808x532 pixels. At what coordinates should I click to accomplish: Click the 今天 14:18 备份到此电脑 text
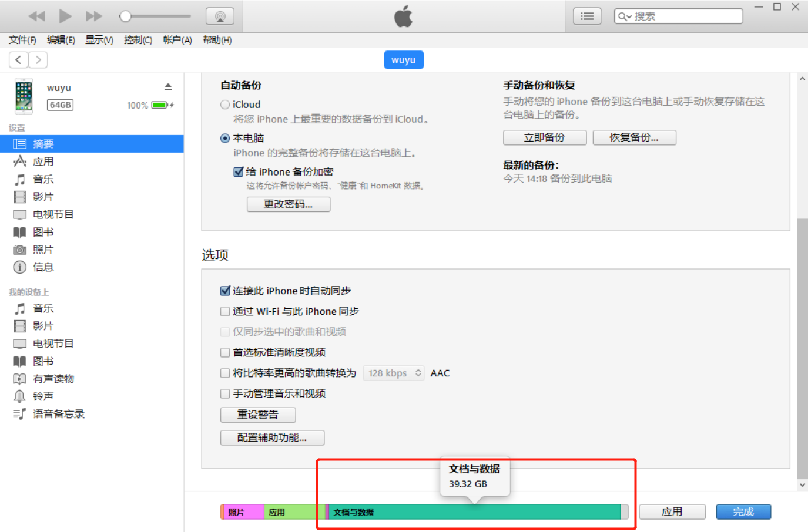tap(558, 179)
